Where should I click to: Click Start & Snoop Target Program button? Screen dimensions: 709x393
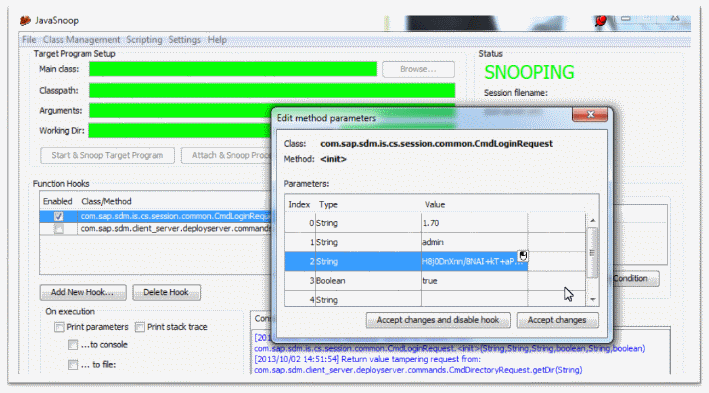[x=107, y=155]
